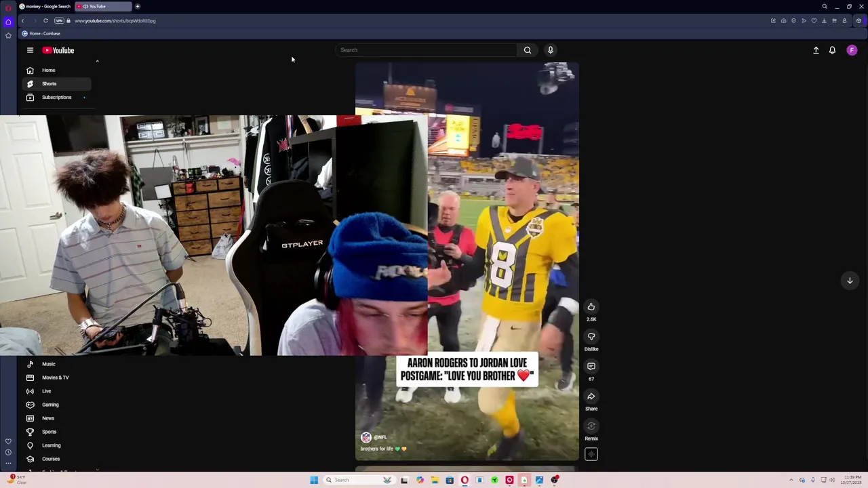The height and width of the screenshot is (488, 868).
Task: Click the Opera icon in taskbar
Action: pos(465,480)
